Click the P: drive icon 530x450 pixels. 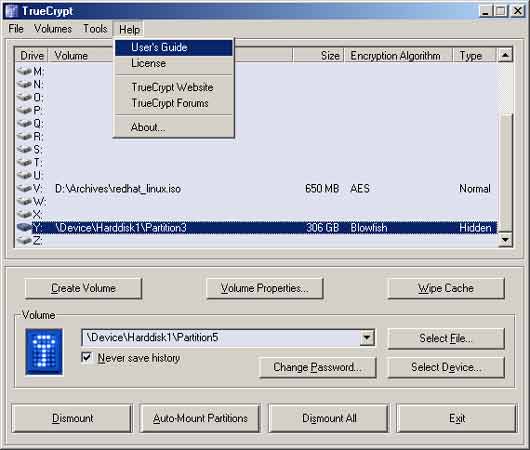[24, 110]
